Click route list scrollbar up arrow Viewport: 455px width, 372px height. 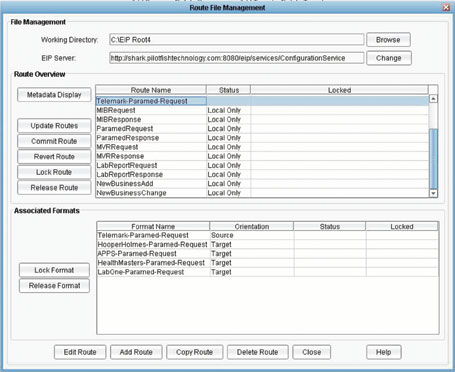[x=433, y=99]
